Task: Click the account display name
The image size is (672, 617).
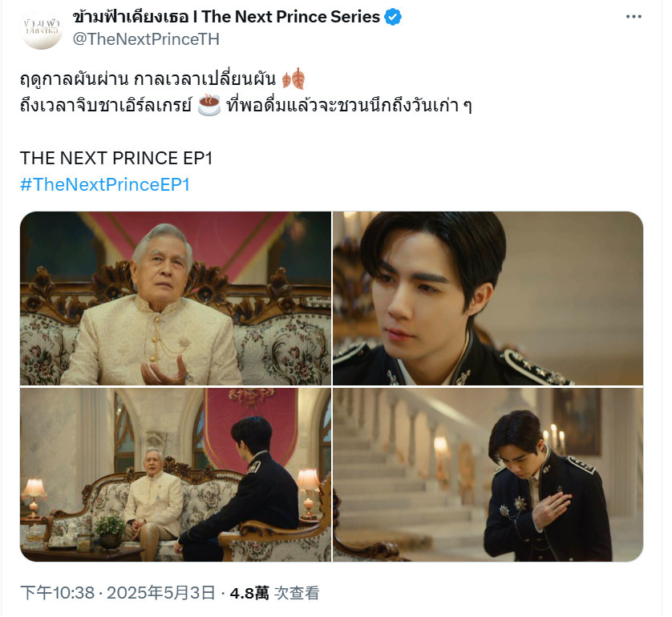Action: coord(226,17)
